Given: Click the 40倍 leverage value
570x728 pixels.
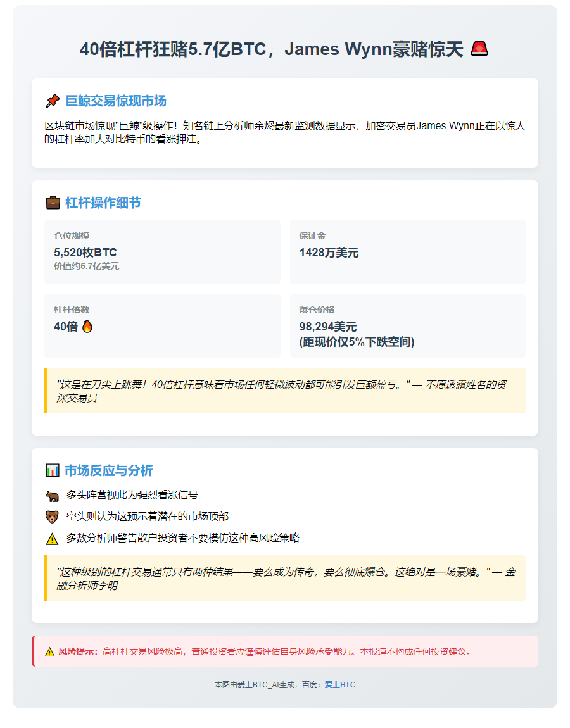Looking at the screenshot, I should (x=66, y=327).
